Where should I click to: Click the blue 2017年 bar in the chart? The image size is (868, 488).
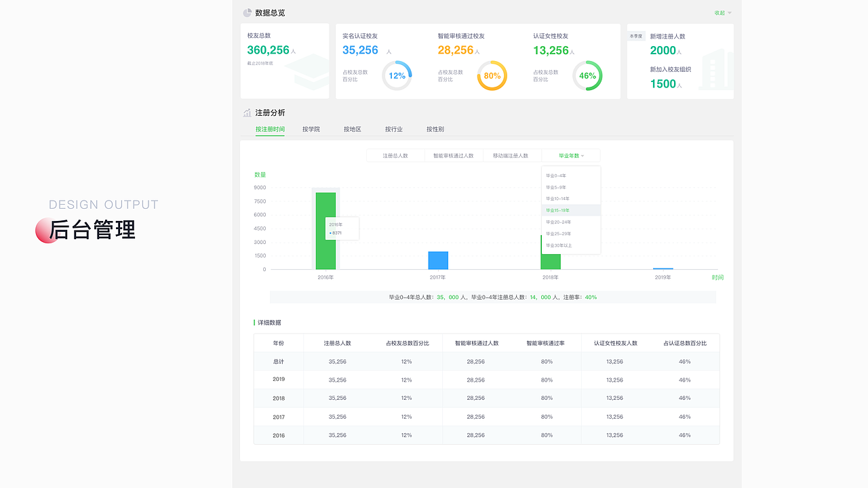tap(438, 260)
